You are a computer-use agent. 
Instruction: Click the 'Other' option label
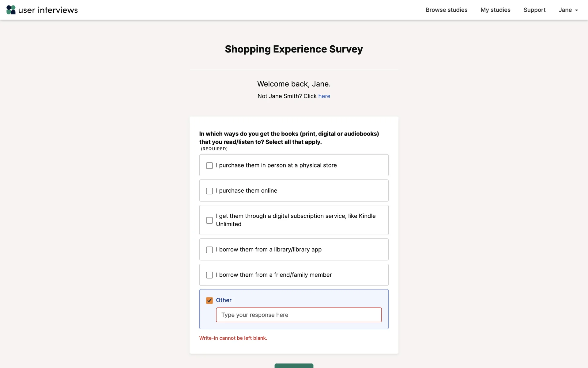click(x=224, y=300)
